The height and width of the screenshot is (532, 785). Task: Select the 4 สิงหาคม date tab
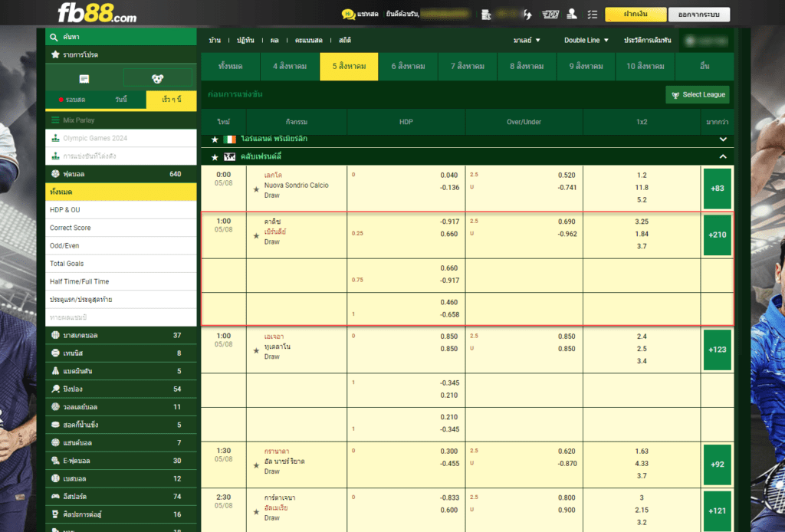[290, 66]
